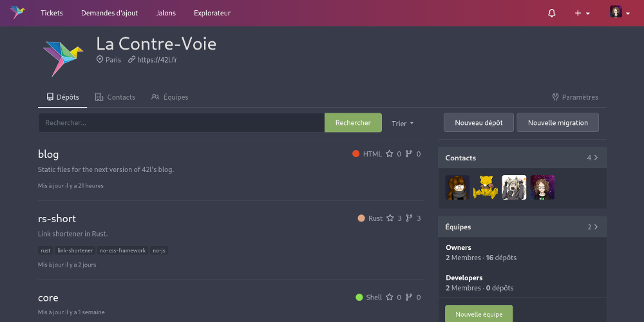Screen dimensions: 644x322
Task: Expand the user avatar menu
Action: coord(620,12)
